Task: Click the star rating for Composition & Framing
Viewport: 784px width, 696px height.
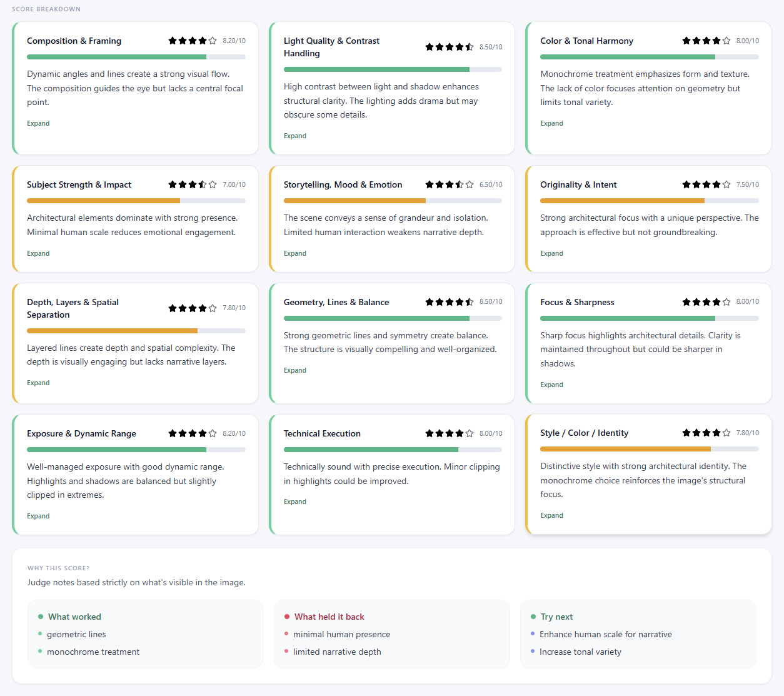Action: [193, 41]
